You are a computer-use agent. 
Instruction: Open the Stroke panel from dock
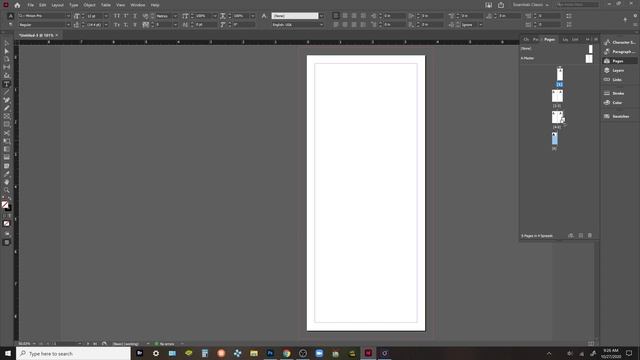[619, 93]
